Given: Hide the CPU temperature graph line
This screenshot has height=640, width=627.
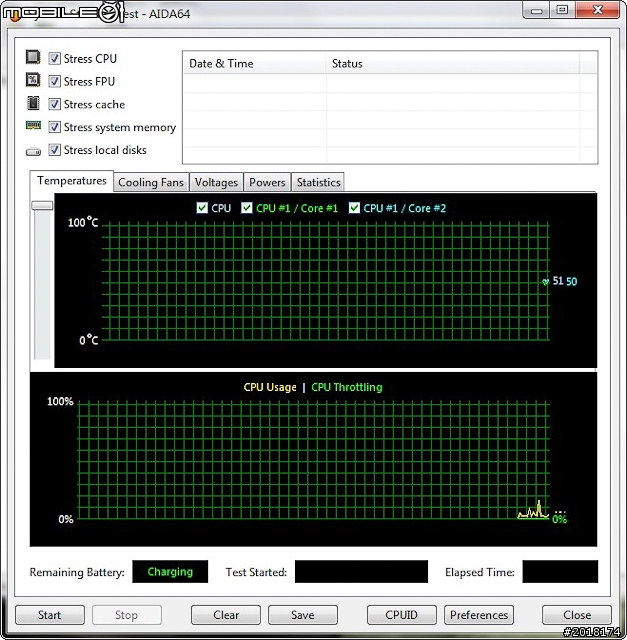Looking at the screenshot, I should click(x=202, y=208).
